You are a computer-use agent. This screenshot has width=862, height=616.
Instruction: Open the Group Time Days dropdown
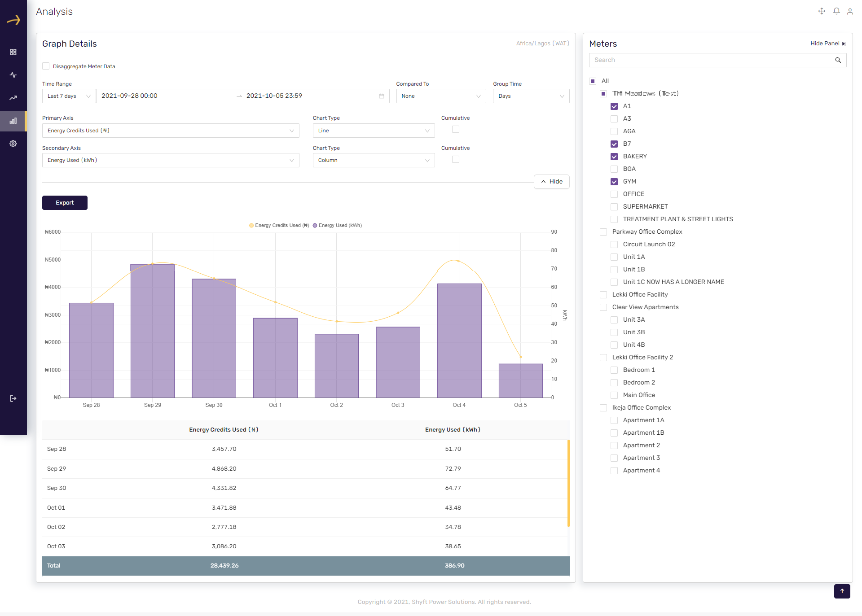click(531, 96)
